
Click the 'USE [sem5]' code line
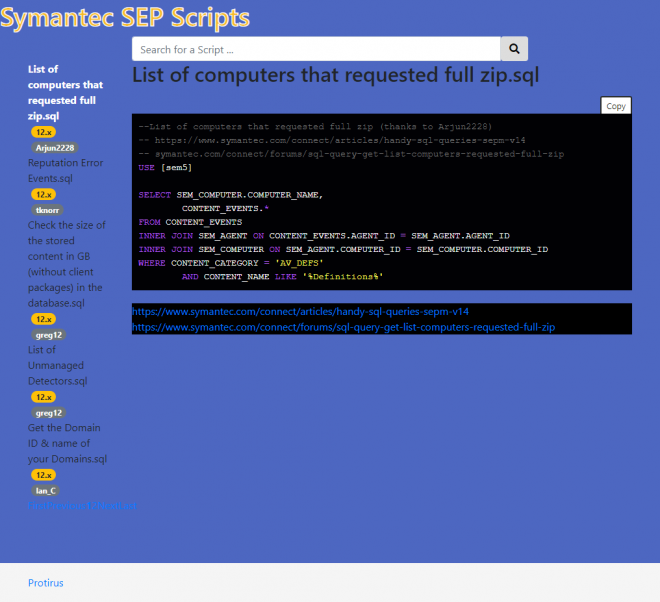pyautogui.click(x=165, y=168)
